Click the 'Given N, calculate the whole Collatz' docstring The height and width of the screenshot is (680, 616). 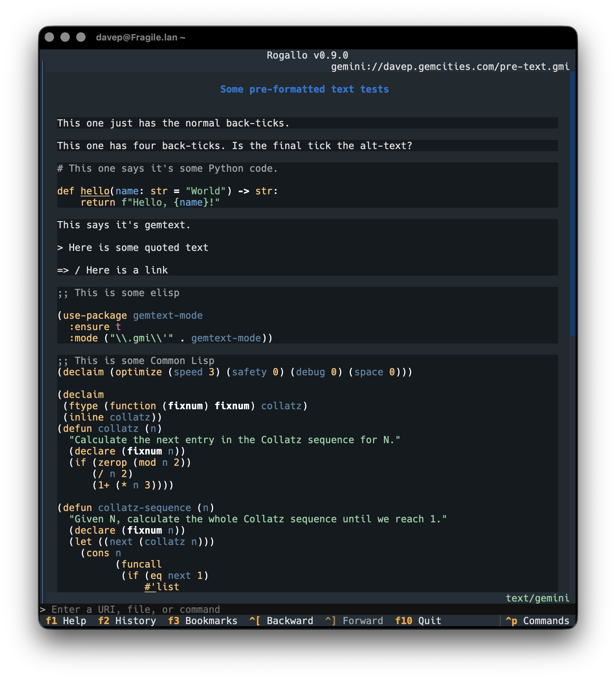[x=258, y=519]
